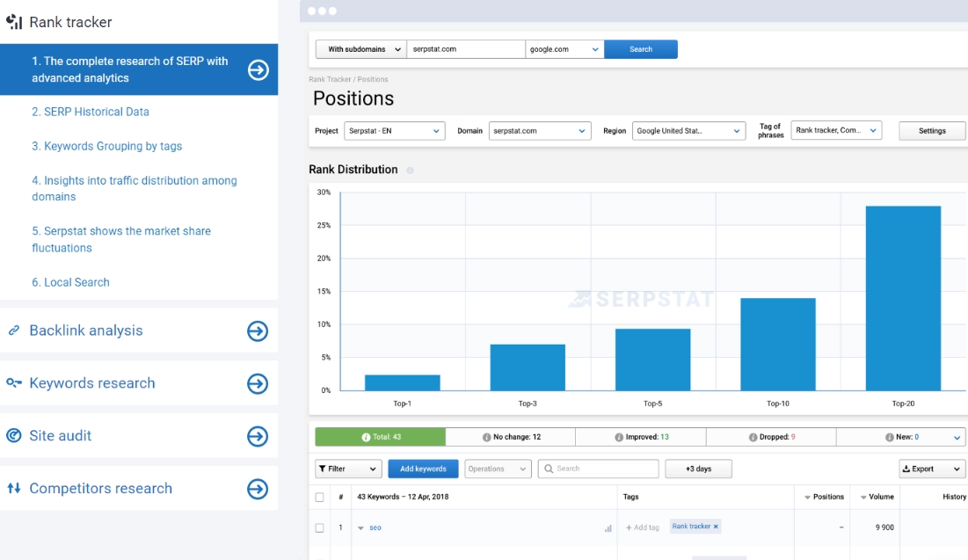The width and height of the screenshot is (968, 560).
Task: Tick the select-all checkbox in table header
Action: click(320, 497)
